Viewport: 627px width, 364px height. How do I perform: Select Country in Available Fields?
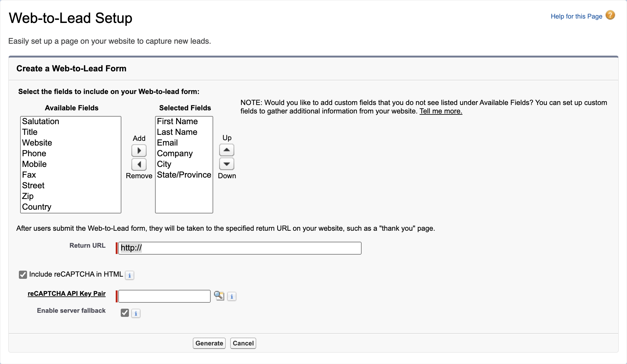(71, 207)
